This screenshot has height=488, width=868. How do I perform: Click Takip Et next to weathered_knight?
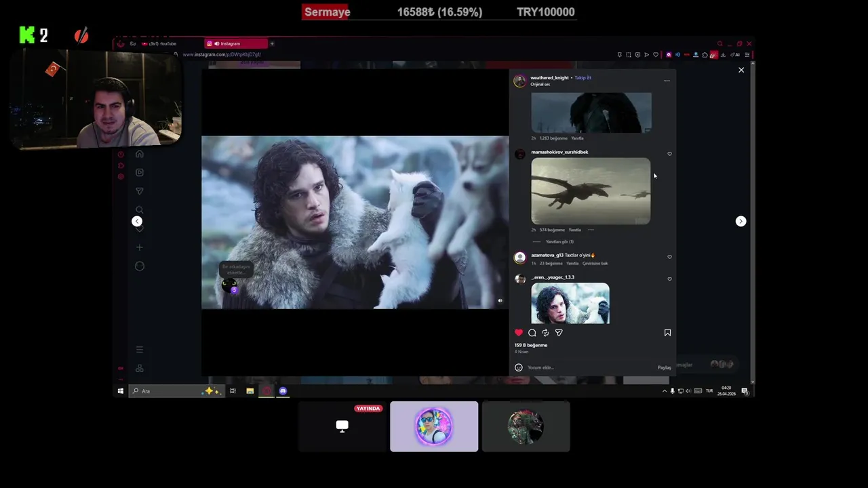[x=583, y=78]
